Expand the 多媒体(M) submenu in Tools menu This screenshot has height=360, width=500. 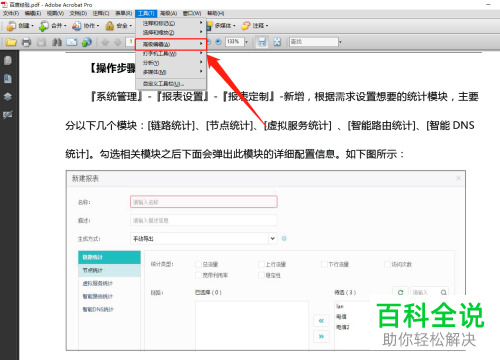(171, 72)
